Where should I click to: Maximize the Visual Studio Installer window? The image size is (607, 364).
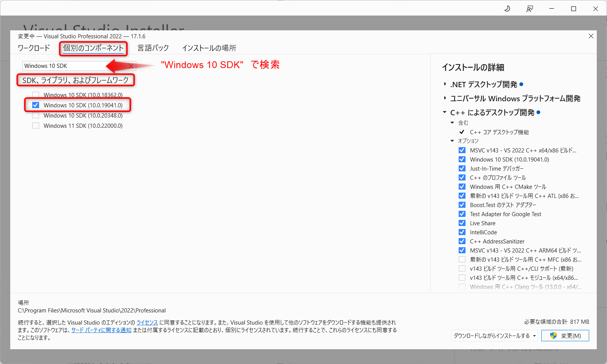click(x=574, y=8)
